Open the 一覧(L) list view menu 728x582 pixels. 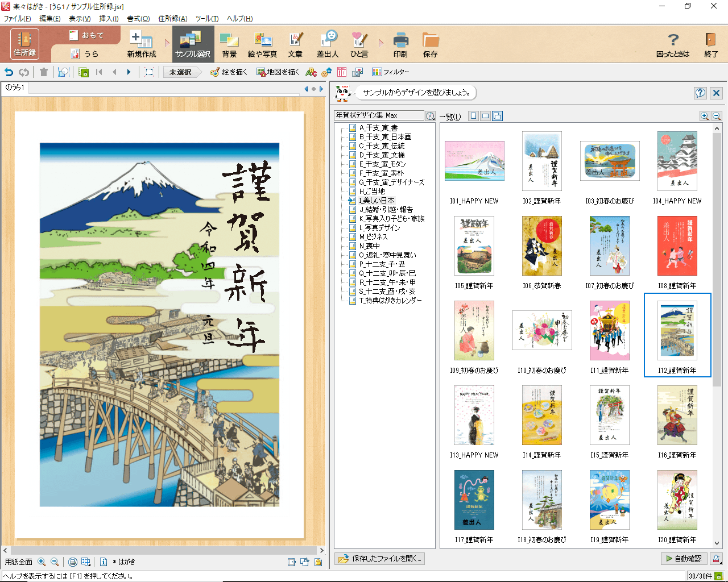coord(450,117)
